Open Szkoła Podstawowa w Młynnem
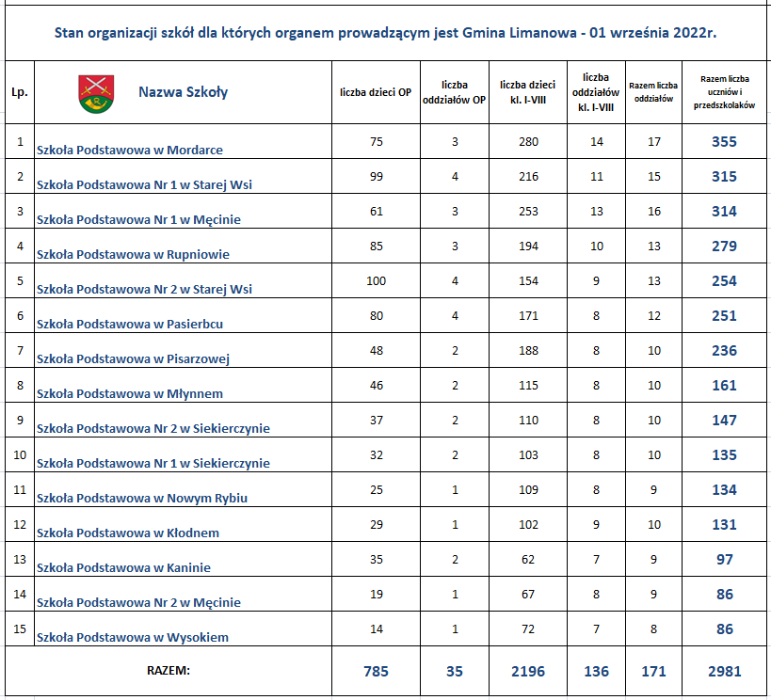The height and width of the screenshot is (700, 771). tap(129, 393)
